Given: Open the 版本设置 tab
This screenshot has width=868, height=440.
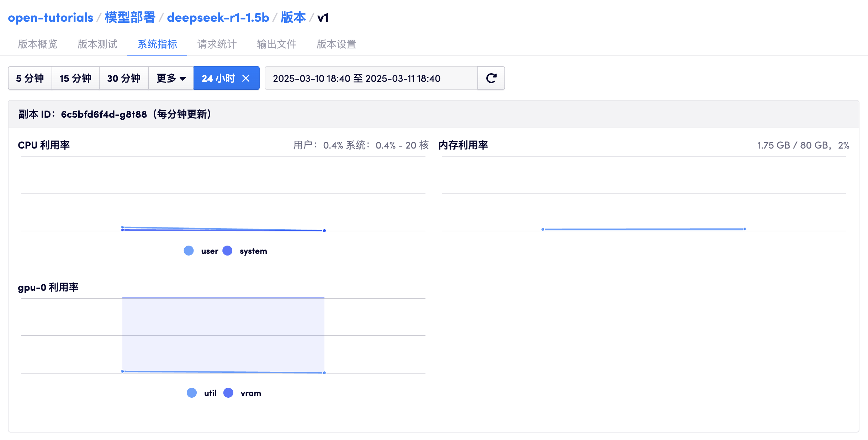Looking at the screenshot, I should coord(336,44).
